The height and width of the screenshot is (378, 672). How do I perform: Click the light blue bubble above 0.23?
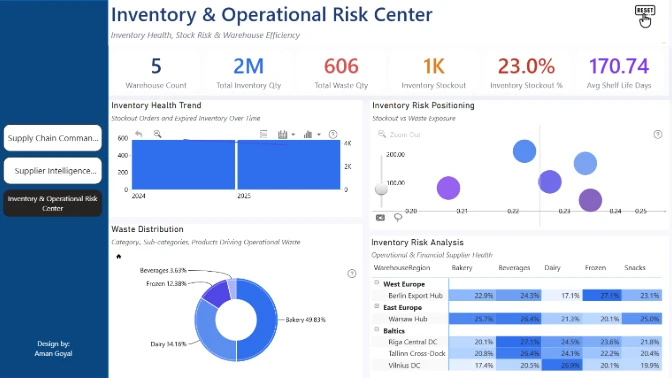click(x=585, y=163)
